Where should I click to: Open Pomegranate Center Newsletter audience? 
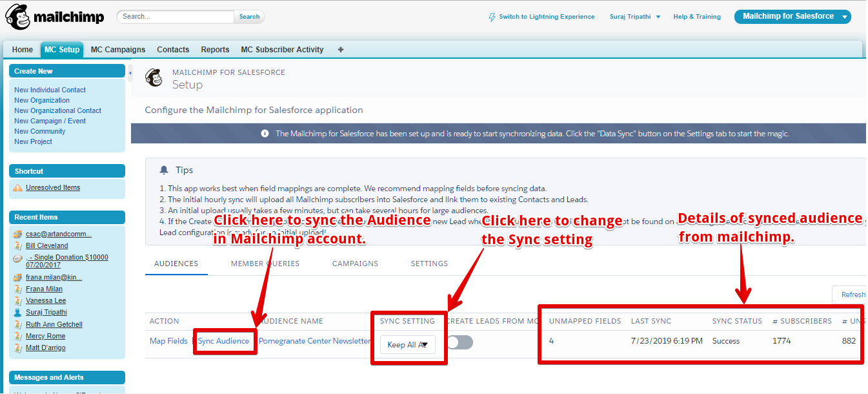coord(315,341)
